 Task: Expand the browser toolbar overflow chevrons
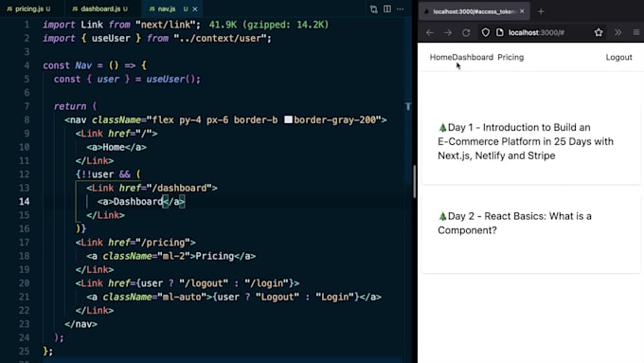click(617, 32)
